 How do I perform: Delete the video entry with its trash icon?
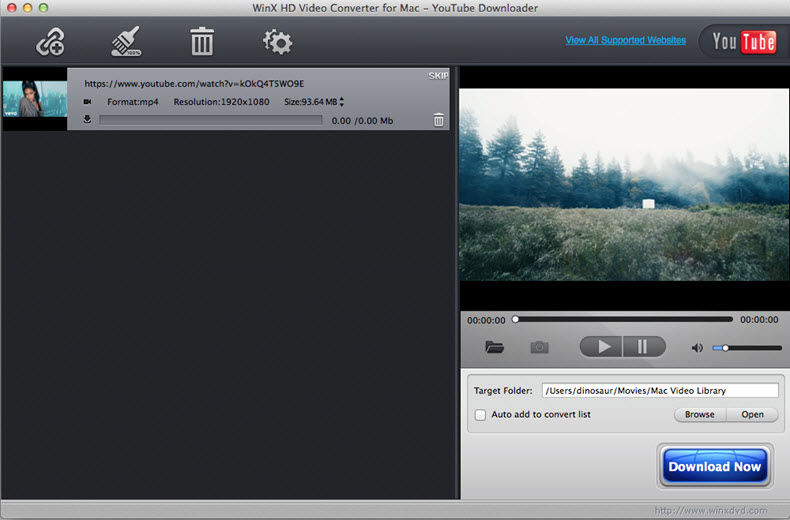click(438, 120)
